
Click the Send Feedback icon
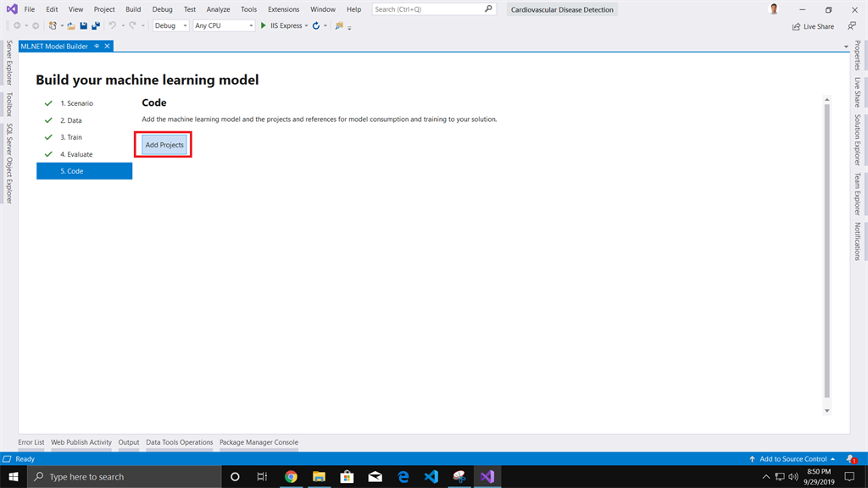(852, 26)
